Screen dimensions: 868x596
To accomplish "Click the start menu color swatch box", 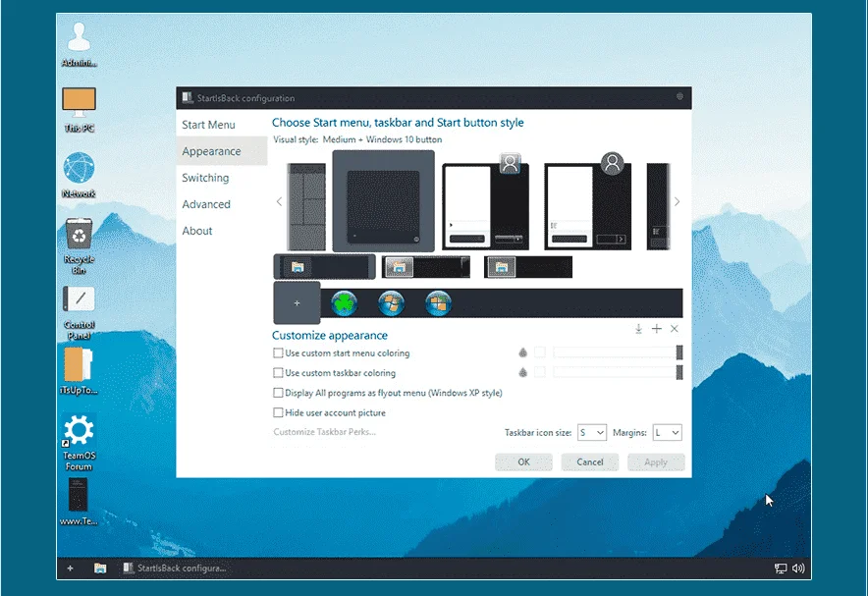I will (540, 352).
